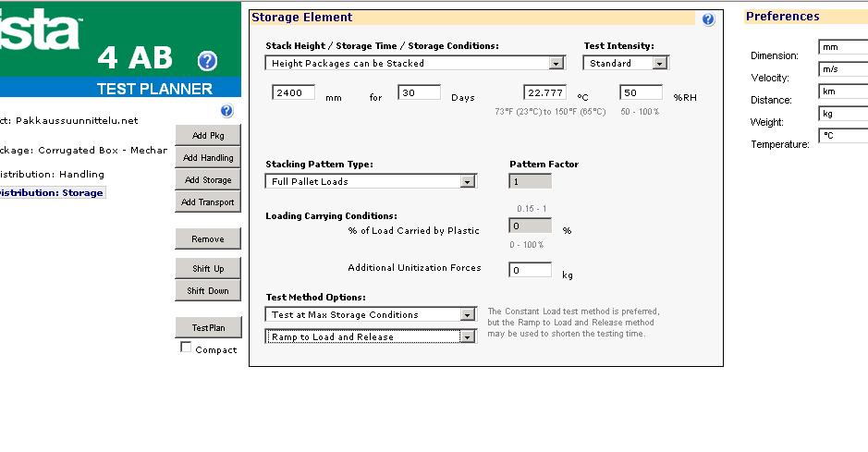Screen dimensions: 868x452
Task: Select Distribution: Storage item in list
Action: (51, 193)
